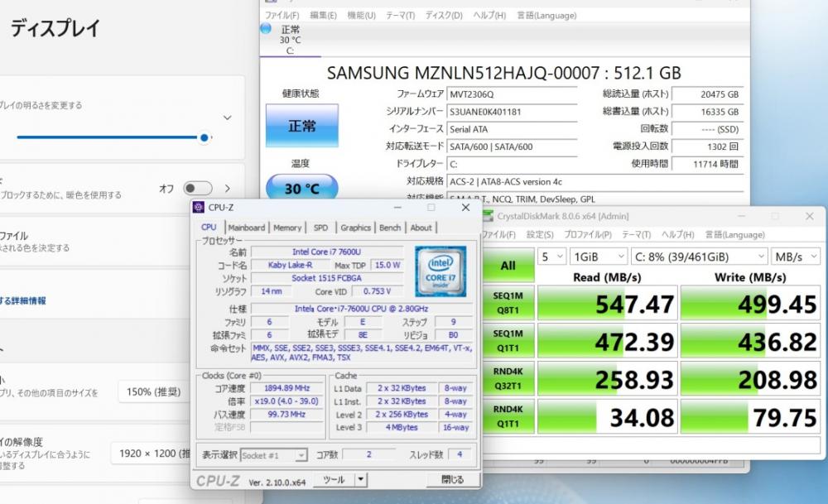This screenshot has width=828, height=504.
Task: Open the 1GiB test size dropdown
Action: (x=599, y=257)
